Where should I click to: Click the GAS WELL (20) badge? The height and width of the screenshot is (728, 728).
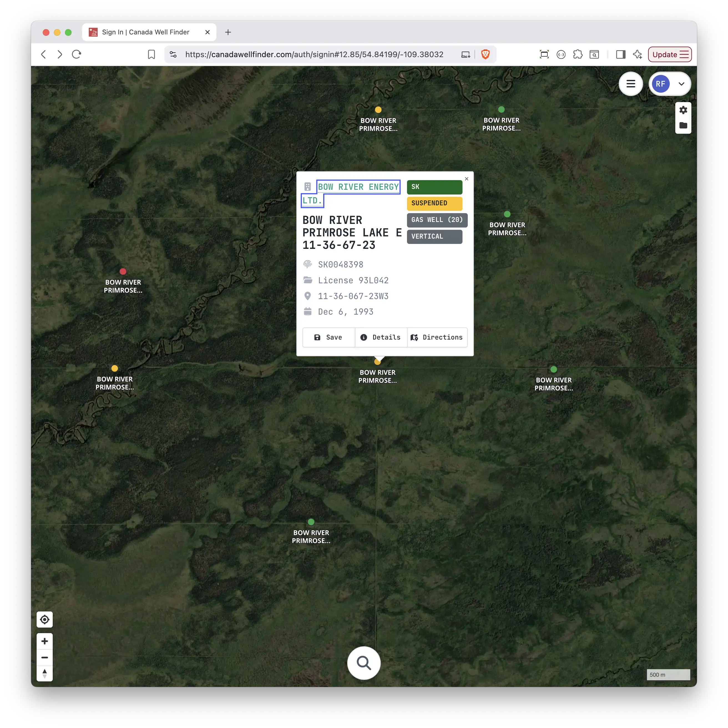click(437, 220)
